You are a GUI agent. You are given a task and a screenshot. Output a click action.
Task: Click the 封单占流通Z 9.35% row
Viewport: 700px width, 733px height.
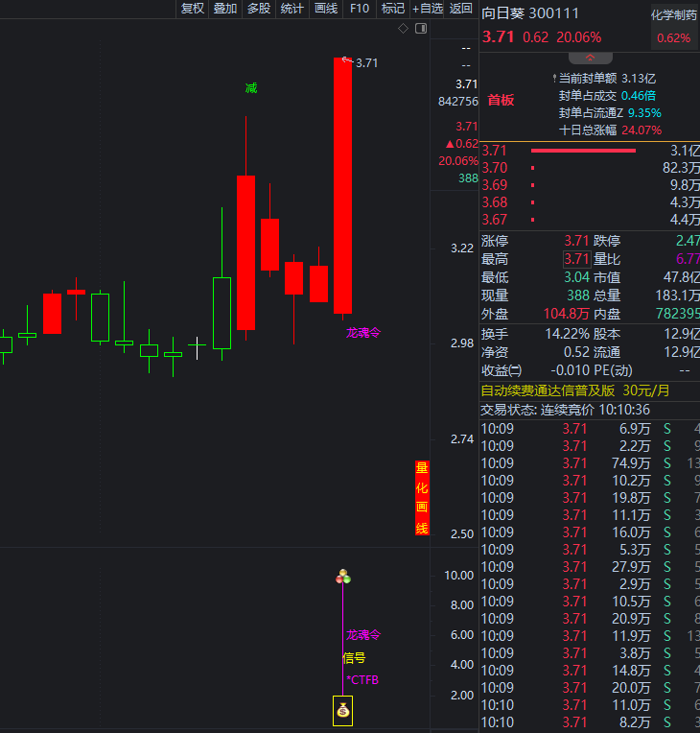[610, 113]
